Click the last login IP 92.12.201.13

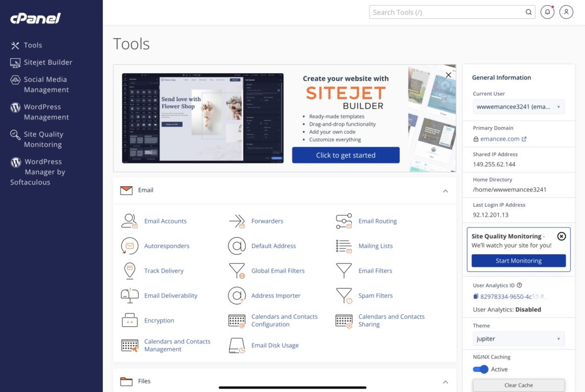pyautogui.click(x=491, y=215)
